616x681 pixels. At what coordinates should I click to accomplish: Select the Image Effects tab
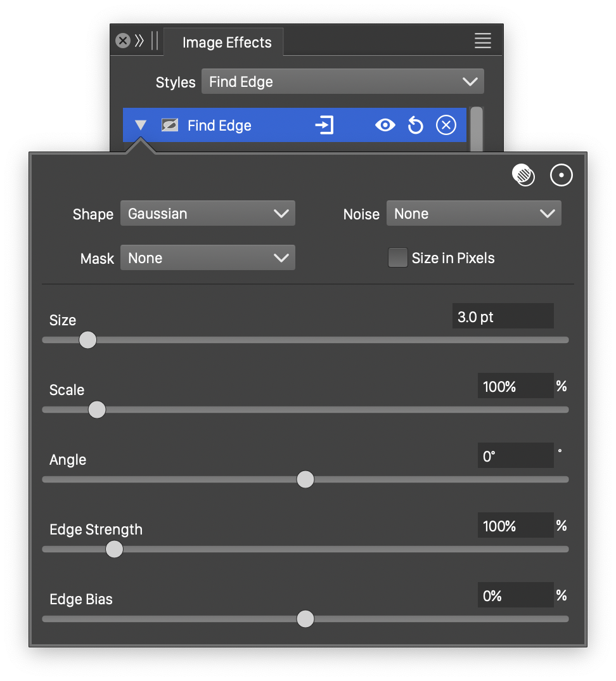226,42
